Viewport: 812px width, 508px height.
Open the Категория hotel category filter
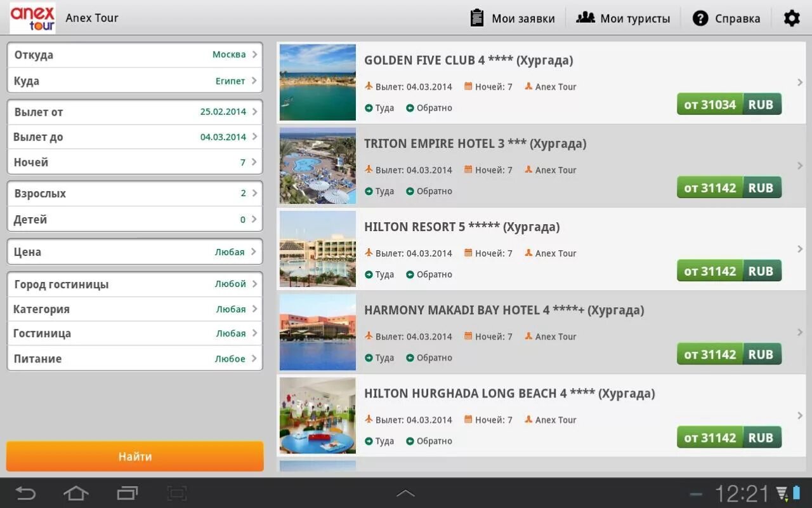pyautogui.click(x=134, y=309)
